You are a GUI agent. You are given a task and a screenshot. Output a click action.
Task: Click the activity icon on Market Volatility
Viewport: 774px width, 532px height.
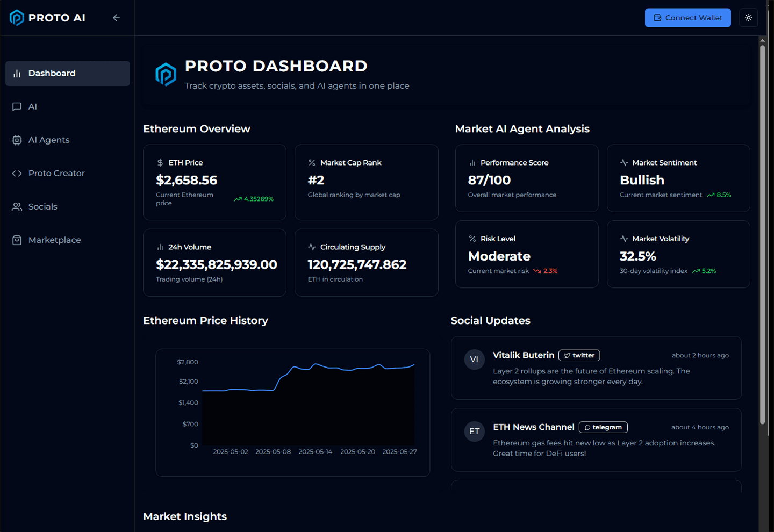pyautogui.click(x=623, y=239)
